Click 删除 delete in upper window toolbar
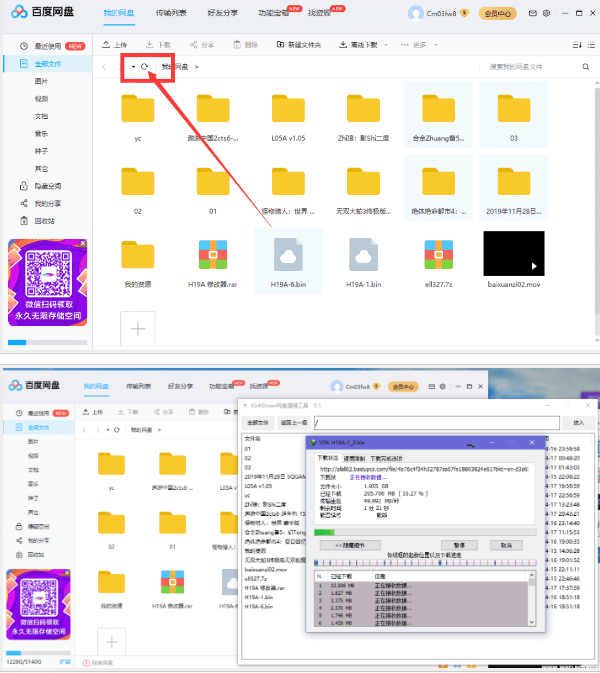The height and width of the screenshot is (673, 600). point(245,45)
